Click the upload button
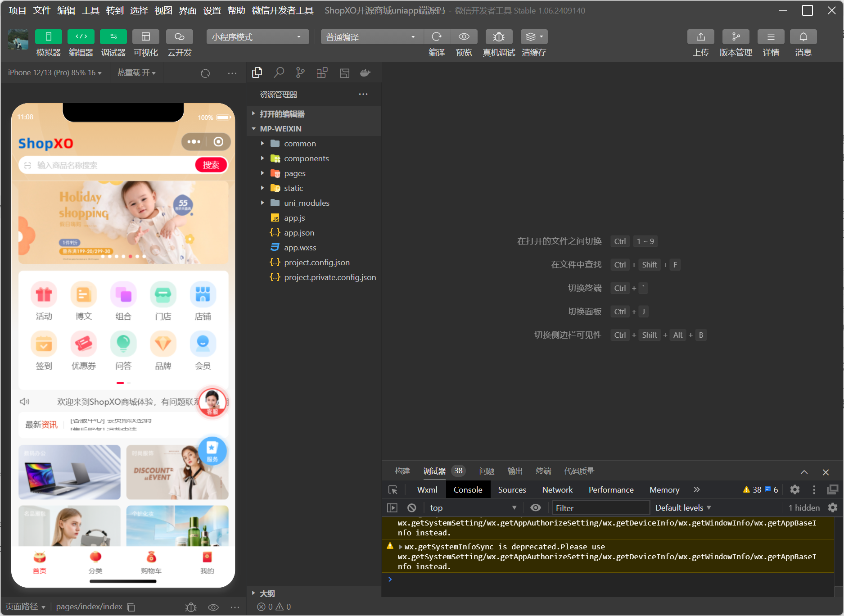Viewport: 844px width, 616px height. [701, 37]
